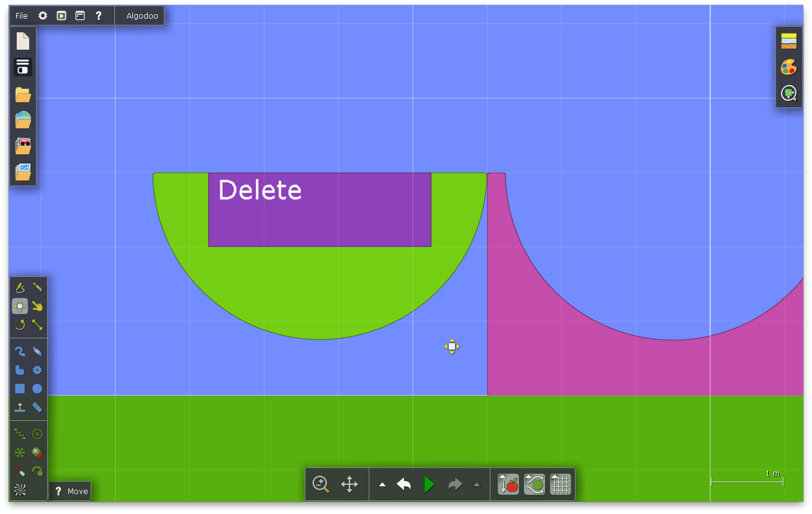Select the Knife cutting tool
This screenshot has height=514, width=812.
37,287
